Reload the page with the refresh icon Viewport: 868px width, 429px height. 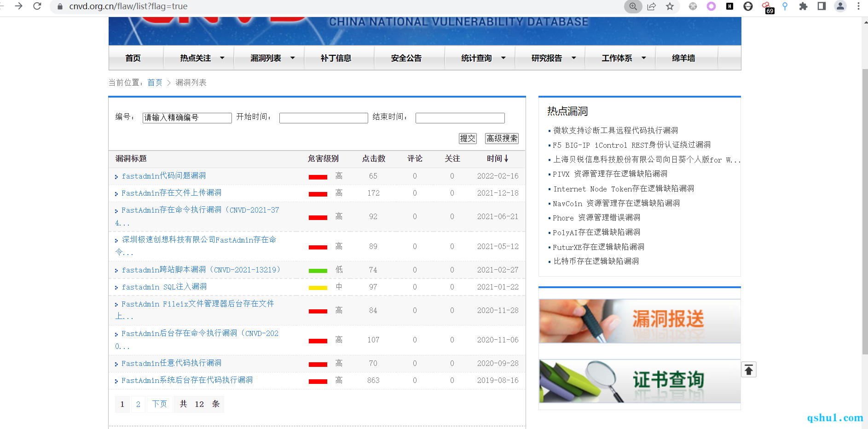click(37, 6)
